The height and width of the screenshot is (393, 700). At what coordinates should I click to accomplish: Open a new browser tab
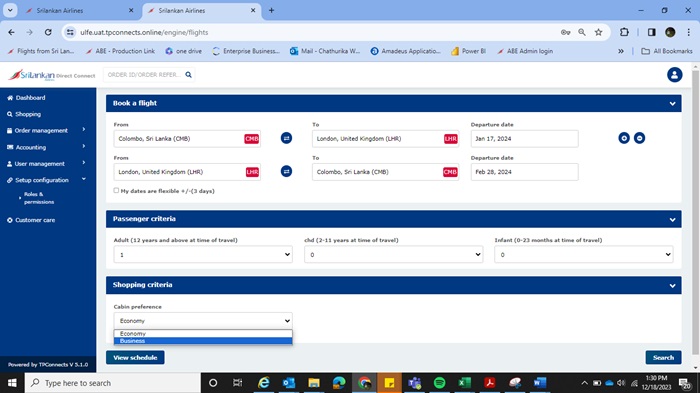pos(271,10)
